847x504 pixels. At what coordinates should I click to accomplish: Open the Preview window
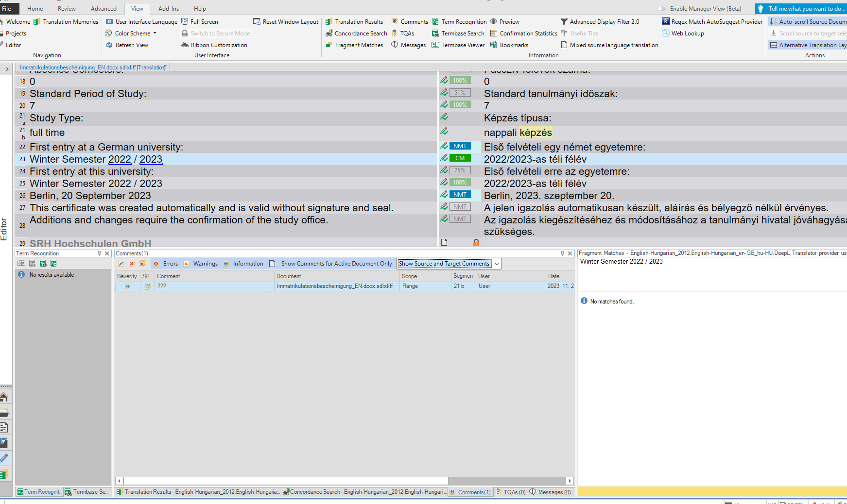point(504,22)
